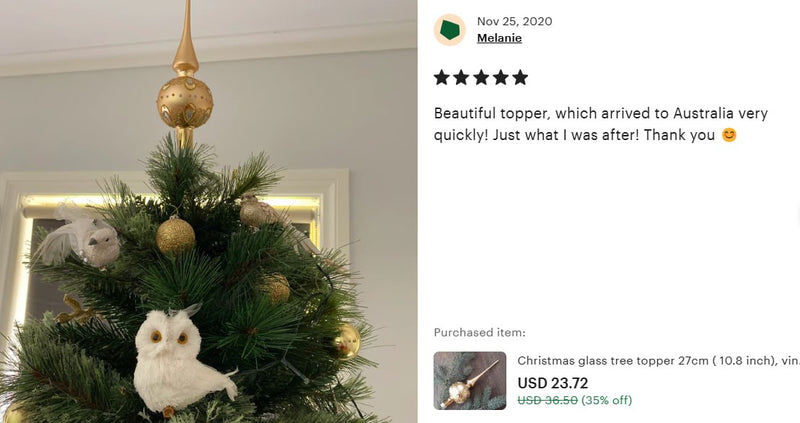
Task: Click the green 35% off discount label
Action: [x=607, y=400]
